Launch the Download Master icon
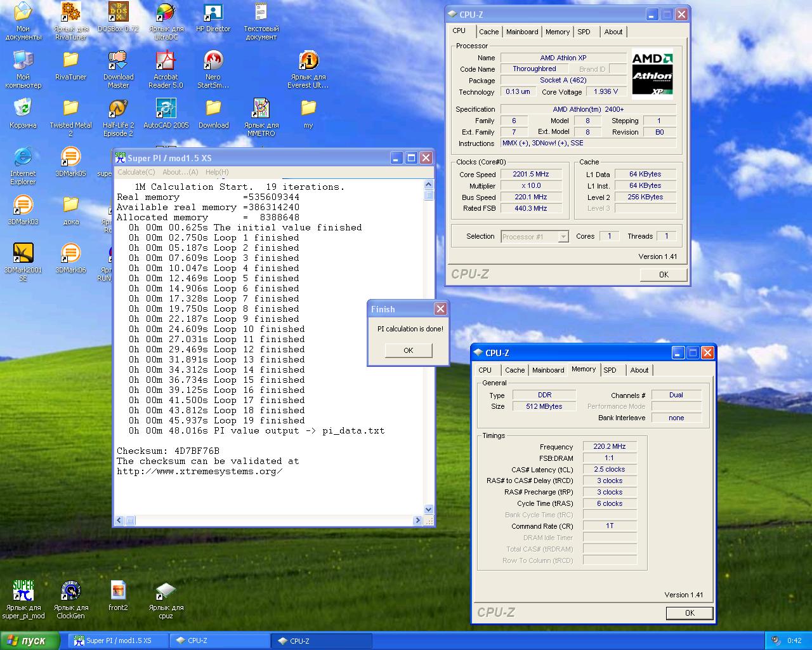Viewport: 812px width, 650px height. (118, 60)
